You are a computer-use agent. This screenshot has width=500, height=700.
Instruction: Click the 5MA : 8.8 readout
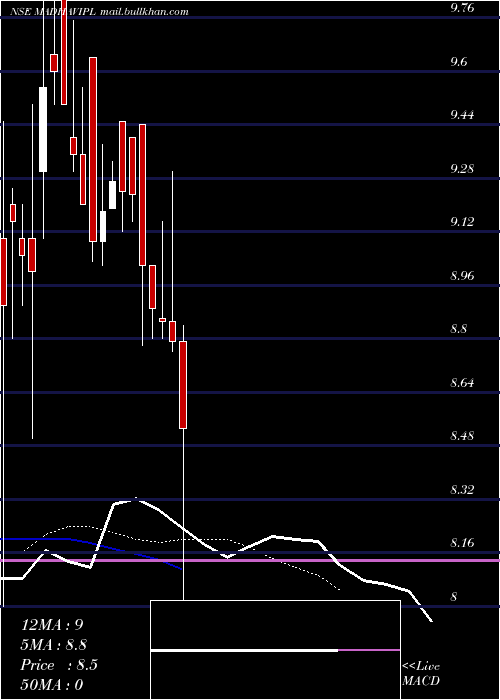pyautogui.click(x=54, y=645)
